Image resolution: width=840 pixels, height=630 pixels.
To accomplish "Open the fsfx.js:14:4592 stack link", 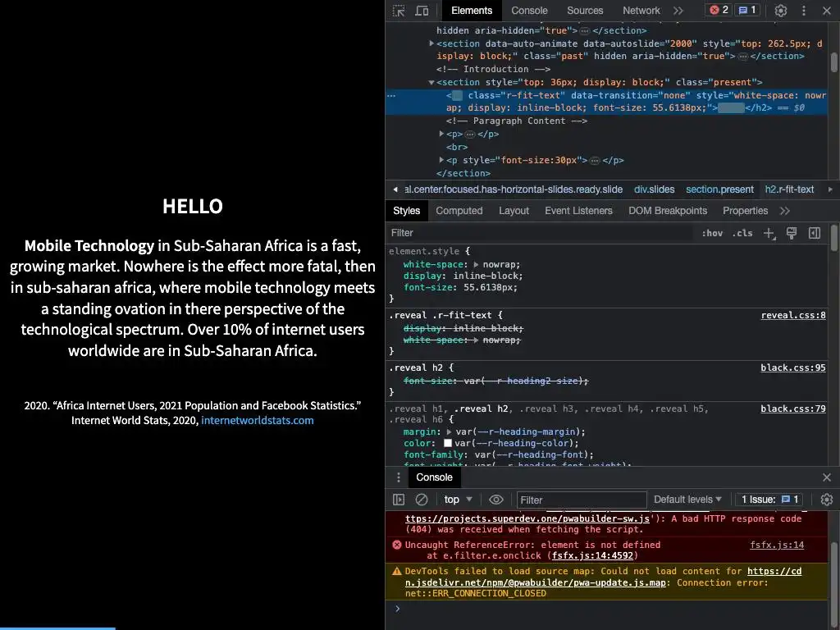I will click(592, 556).
